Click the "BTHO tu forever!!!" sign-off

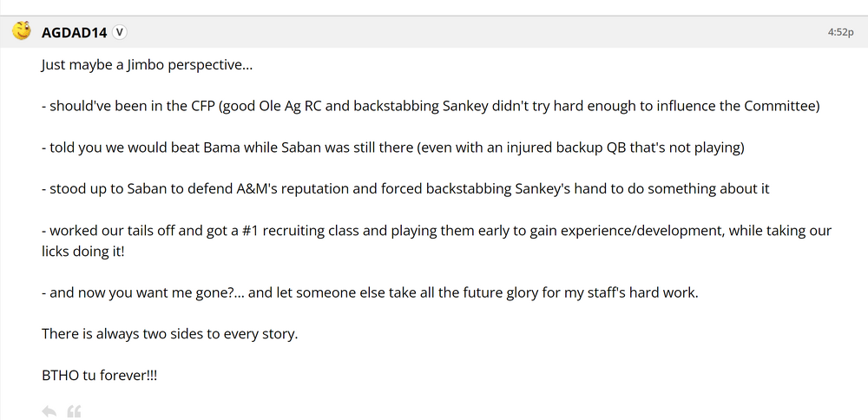coord(99,375)
